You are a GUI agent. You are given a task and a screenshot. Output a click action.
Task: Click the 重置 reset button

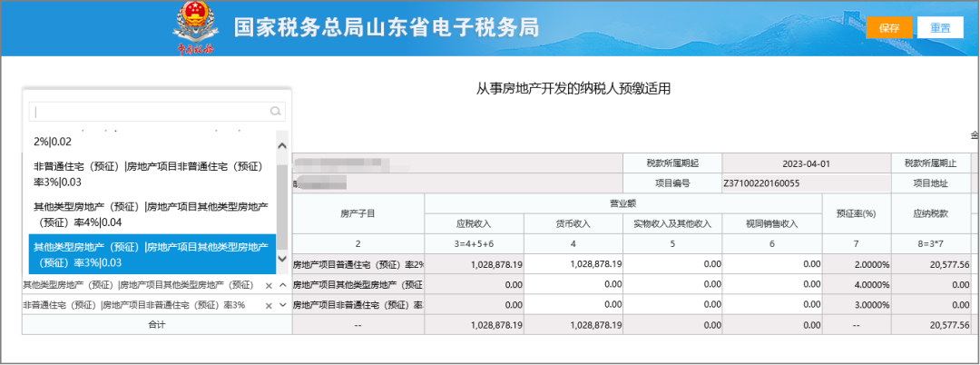tap(940, 27)
